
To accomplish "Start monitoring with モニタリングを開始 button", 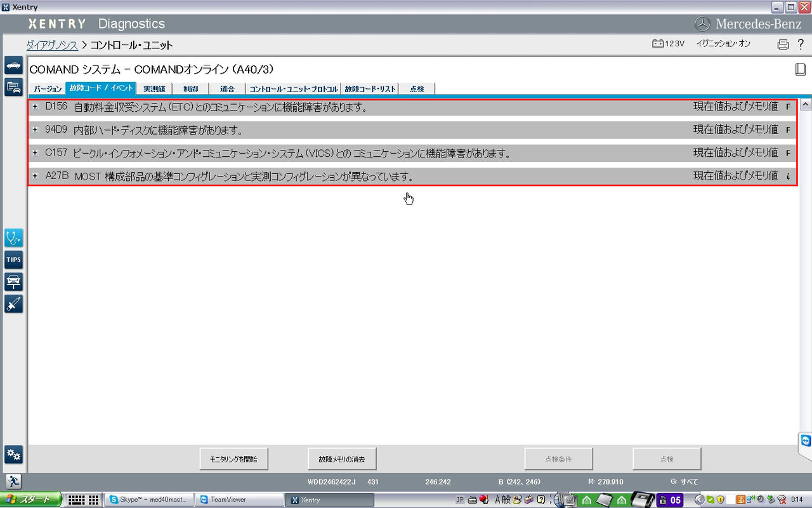I will click(x=233, y=458).
